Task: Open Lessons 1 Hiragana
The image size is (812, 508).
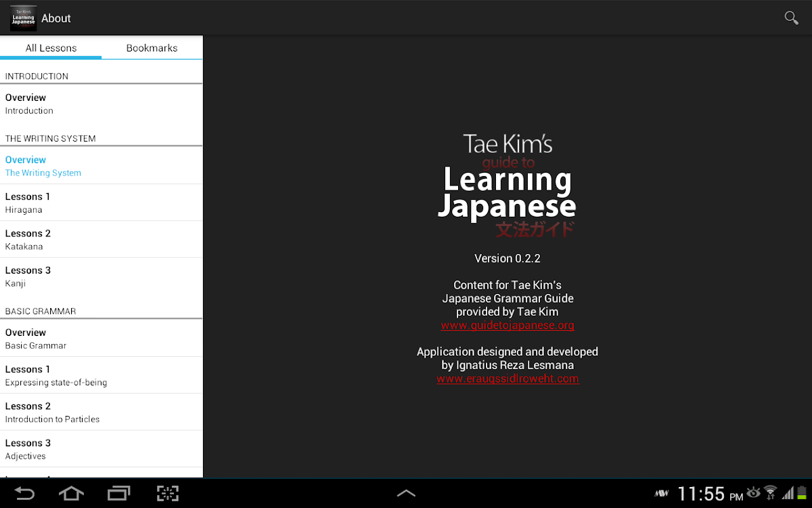Action: point(101,203)
